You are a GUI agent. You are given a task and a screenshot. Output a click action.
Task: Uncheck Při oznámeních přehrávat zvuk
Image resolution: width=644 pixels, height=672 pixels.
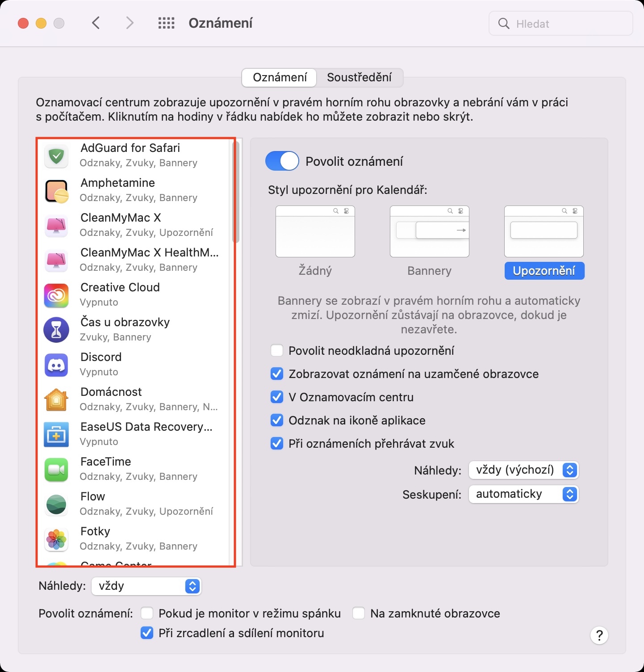tap(277, 443)
